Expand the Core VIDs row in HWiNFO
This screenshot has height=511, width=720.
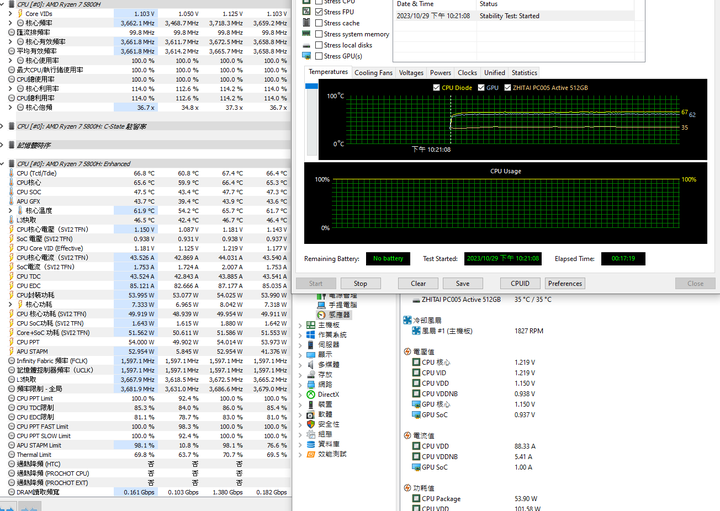10,14
